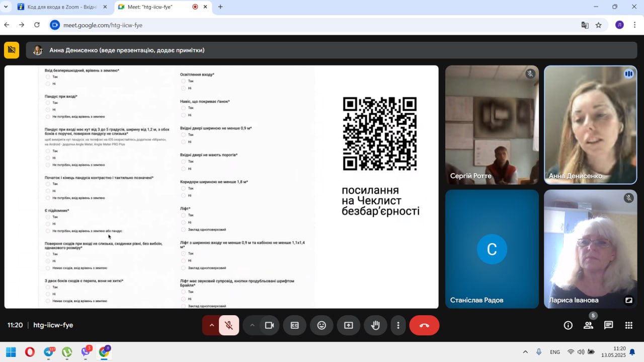Select Станіслав Радов avatar tile
Screen dimensions: 644x362
tap(492, 249)
